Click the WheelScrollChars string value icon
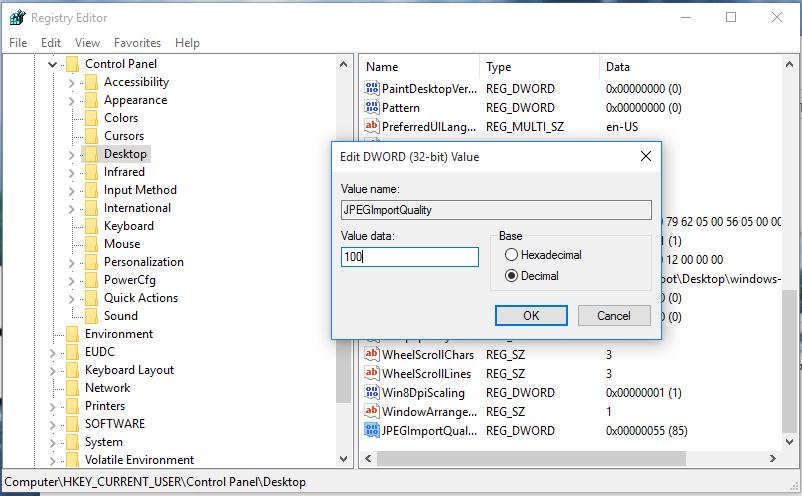The height and width of the screenshot is (496, 802). [373, 355]
